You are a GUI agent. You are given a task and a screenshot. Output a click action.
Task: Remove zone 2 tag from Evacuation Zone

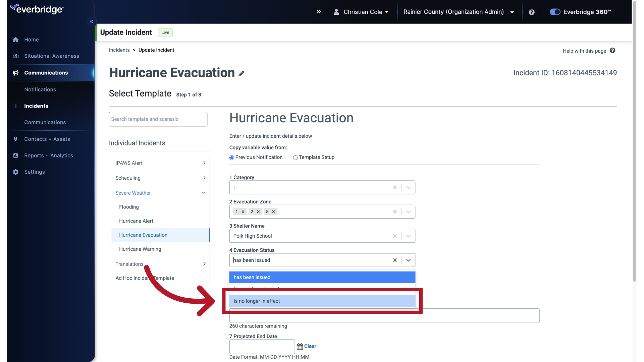tap(258, 212)
